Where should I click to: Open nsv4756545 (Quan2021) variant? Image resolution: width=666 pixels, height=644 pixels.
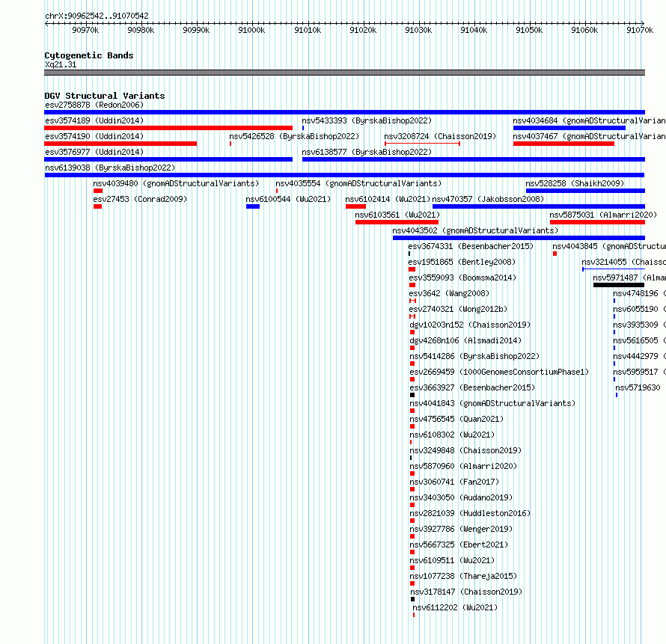pyautogui.click(x=456, y=419)
